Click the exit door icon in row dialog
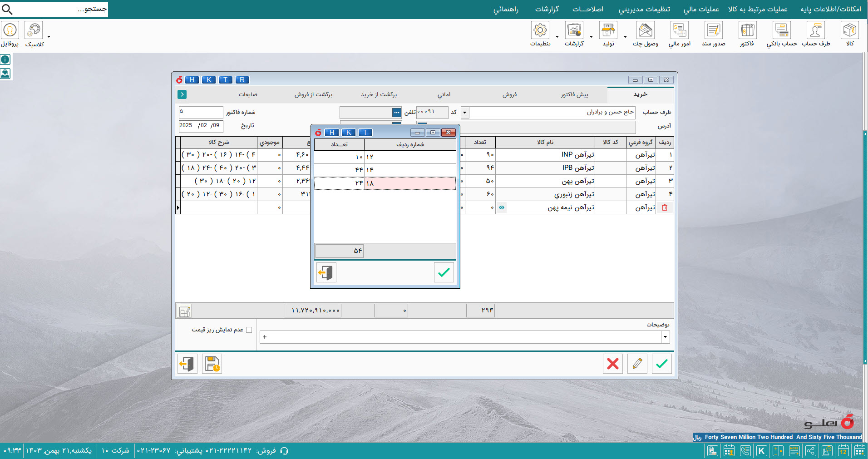This screenshot has height=459, width=868. click(x=326, y=272)
